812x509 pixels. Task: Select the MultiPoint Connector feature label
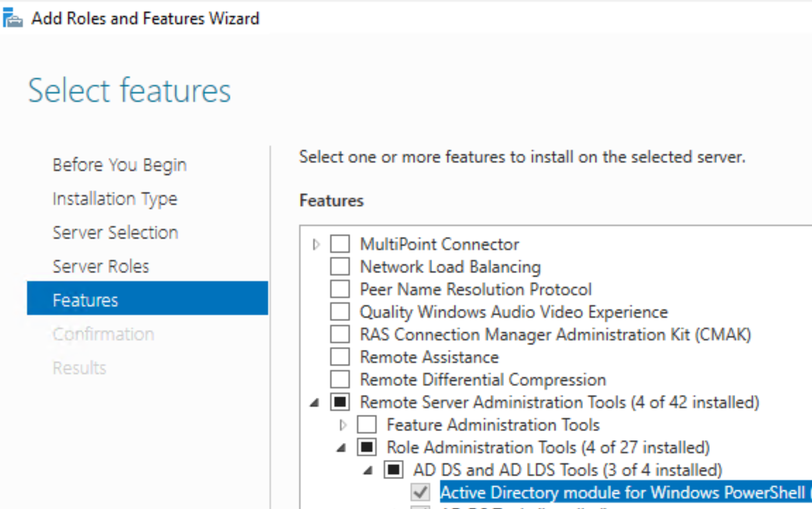tap(439, 244)
